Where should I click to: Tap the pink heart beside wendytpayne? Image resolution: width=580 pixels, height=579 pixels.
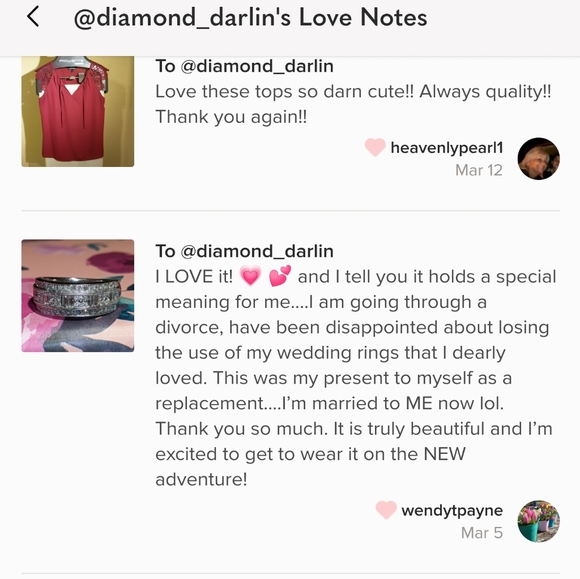pyautogui.click(x=386, y=510)
